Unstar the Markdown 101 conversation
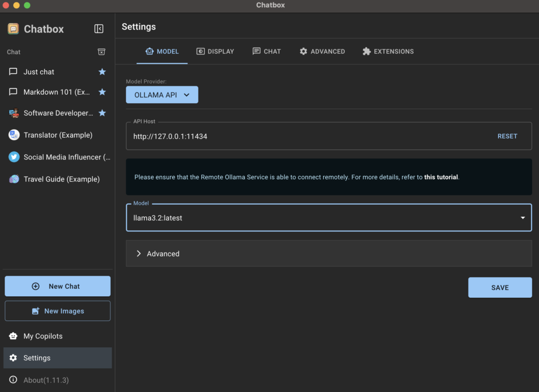The image size is (539, 392). tap(102, 92)
